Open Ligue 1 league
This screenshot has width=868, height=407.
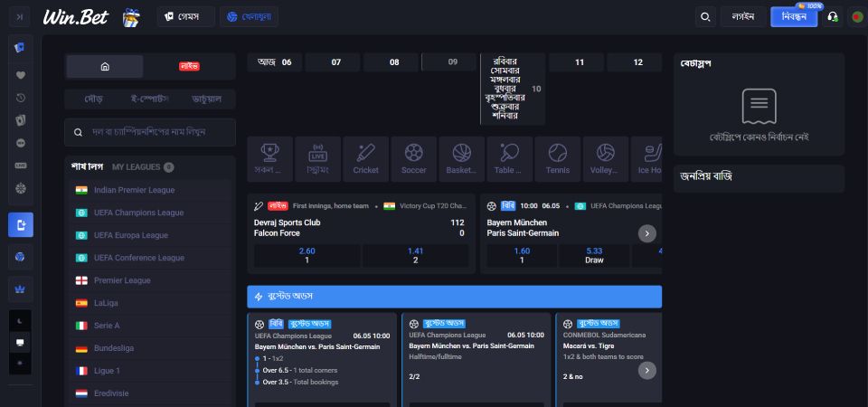point(150,371)
